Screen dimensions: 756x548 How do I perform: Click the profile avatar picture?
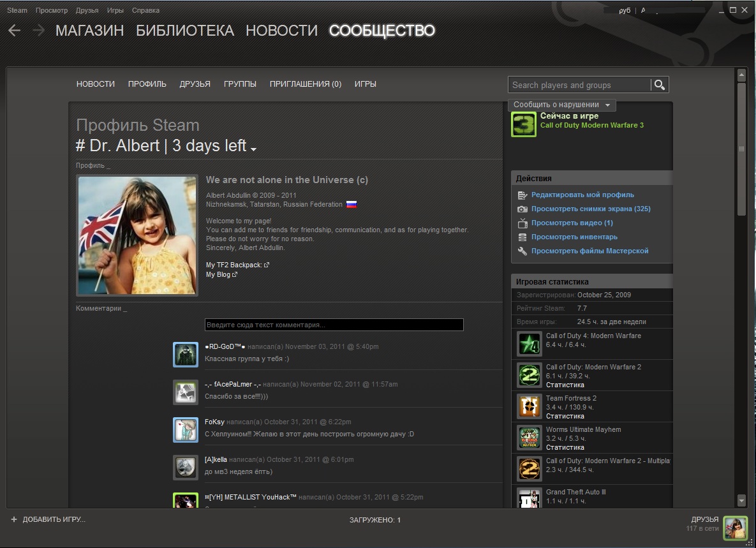click(x=137, y=235)
